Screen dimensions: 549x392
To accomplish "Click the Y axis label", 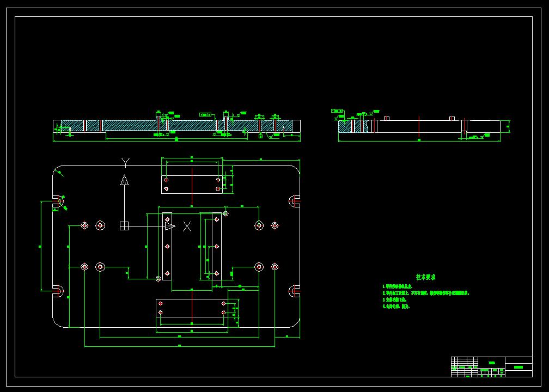I will pos(125,162).
